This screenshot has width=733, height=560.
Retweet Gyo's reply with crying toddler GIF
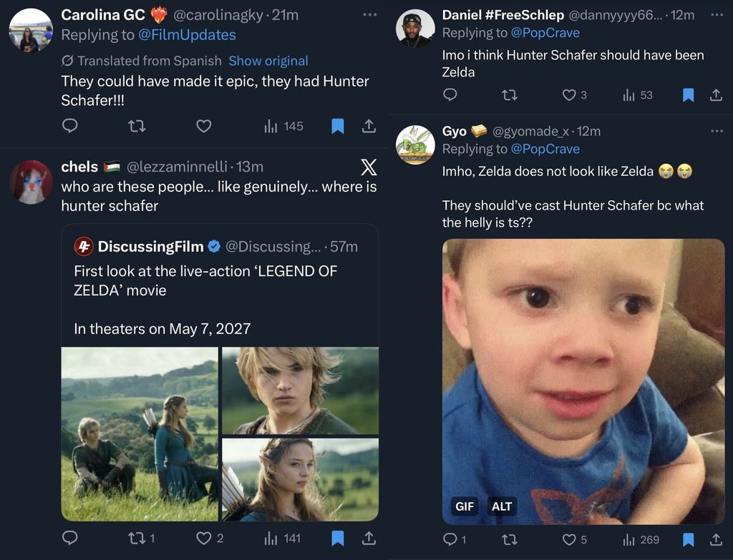[x=509, y=539]
